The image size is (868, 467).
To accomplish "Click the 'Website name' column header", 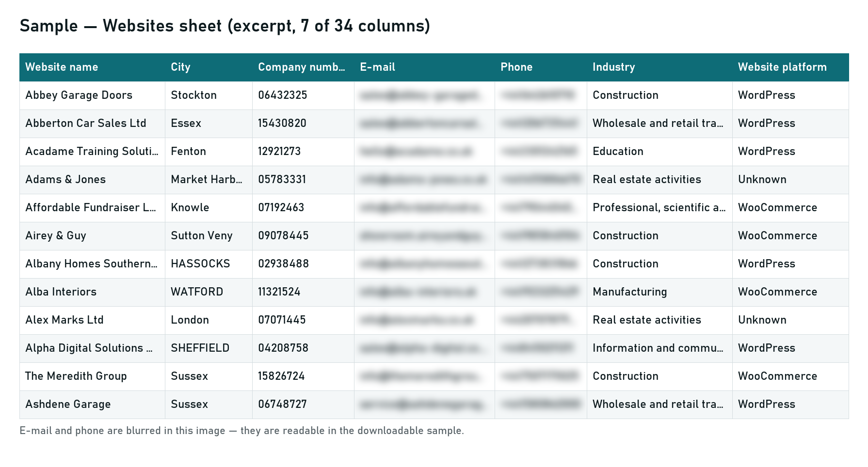I will coord(92,67).
